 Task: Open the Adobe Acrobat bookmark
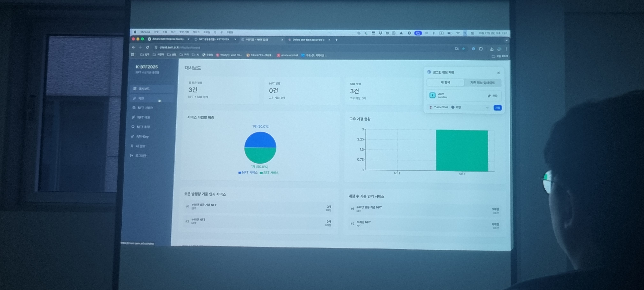[287, 55]
